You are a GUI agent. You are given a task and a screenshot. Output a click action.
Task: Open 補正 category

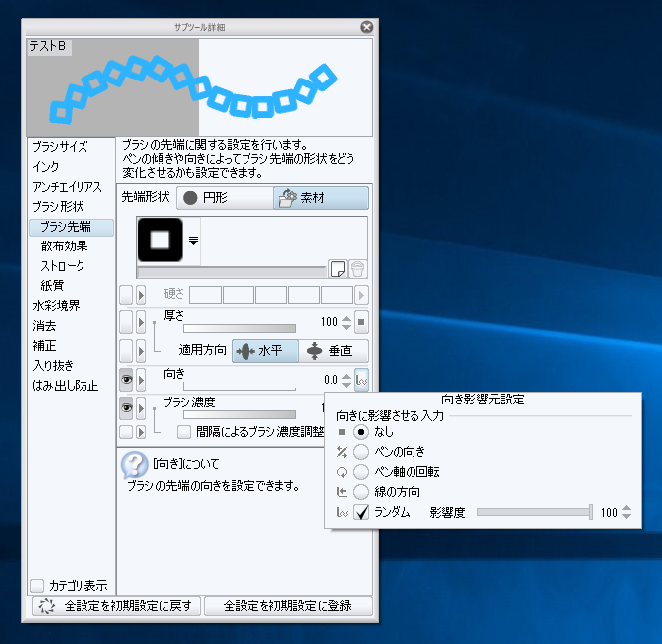(45, 346)
